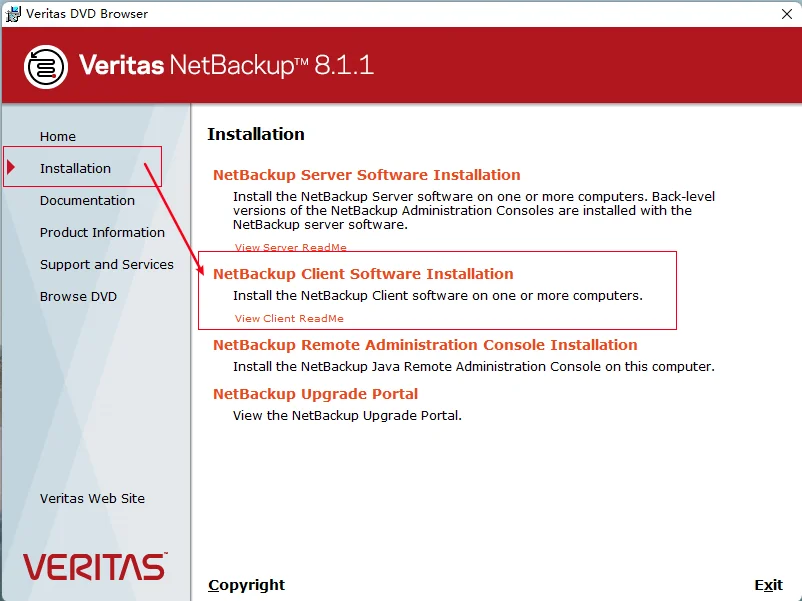The height and width of the screenshot is (601, 802).
Task: Click the Exit button
Action: (769, 585)
